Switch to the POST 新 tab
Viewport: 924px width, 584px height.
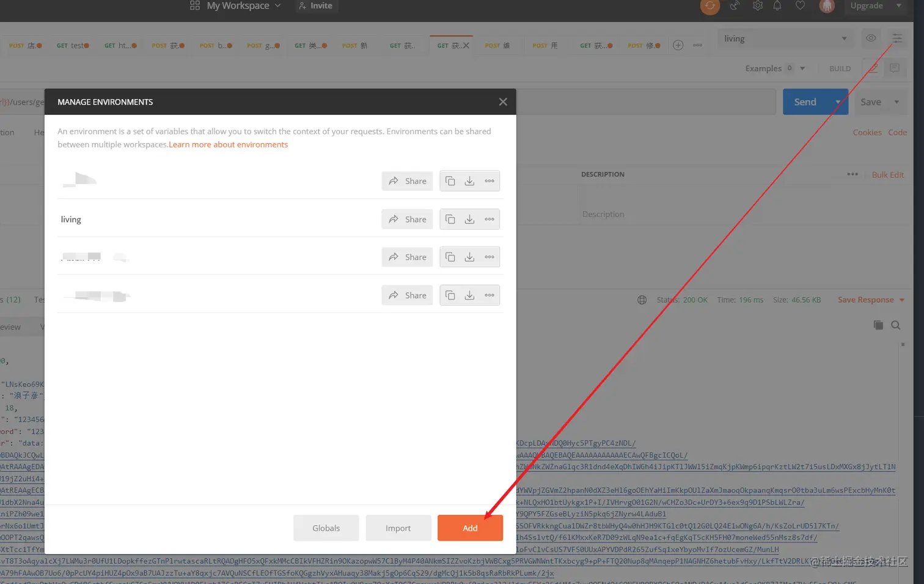(355, 45)
